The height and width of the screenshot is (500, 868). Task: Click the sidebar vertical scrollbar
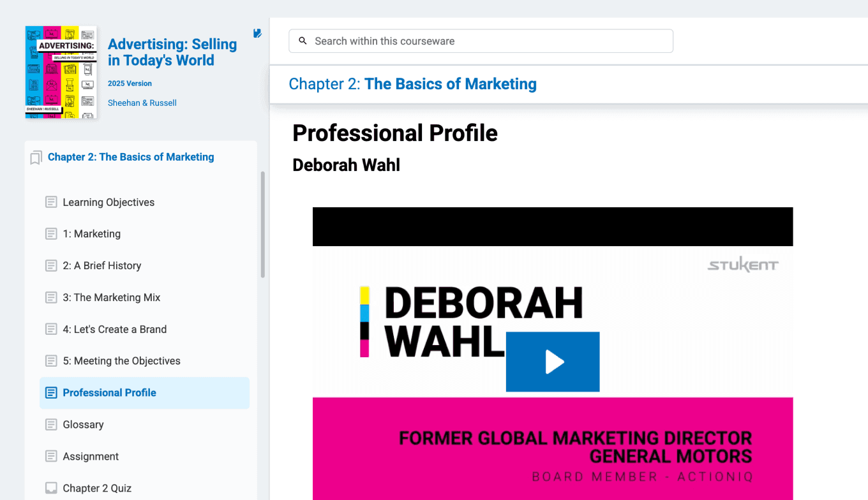point(262,224)
